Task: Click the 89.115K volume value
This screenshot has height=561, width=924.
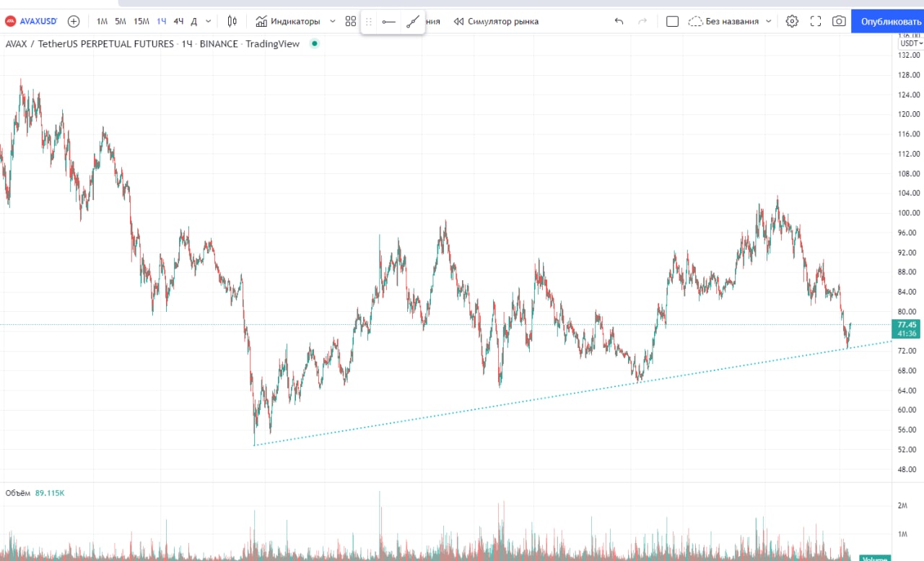Action: point(50,493)
